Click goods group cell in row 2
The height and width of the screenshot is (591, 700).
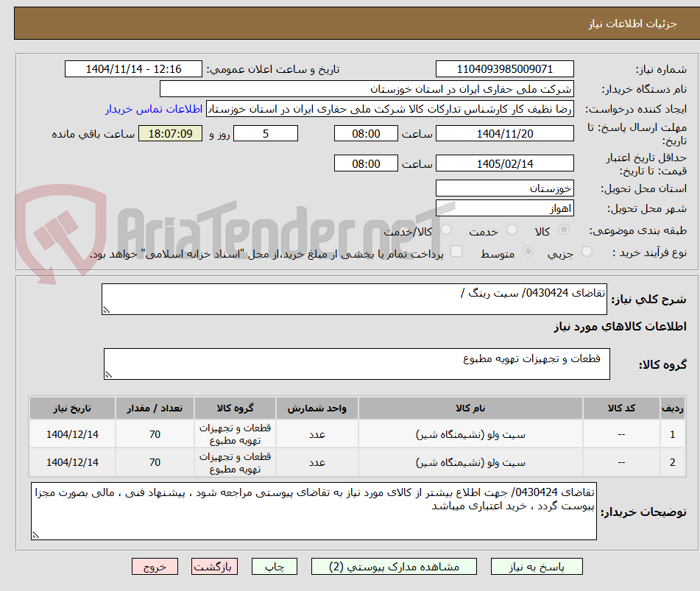tap(235, 462)
